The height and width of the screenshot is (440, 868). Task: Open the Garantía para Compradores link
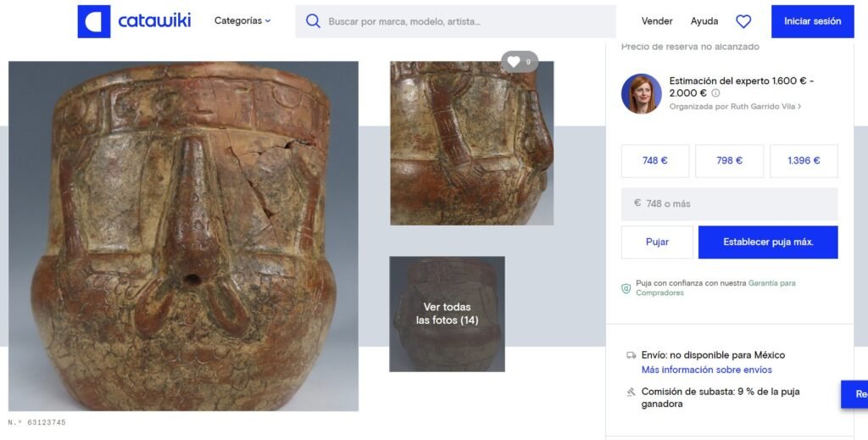click(715, 287)
